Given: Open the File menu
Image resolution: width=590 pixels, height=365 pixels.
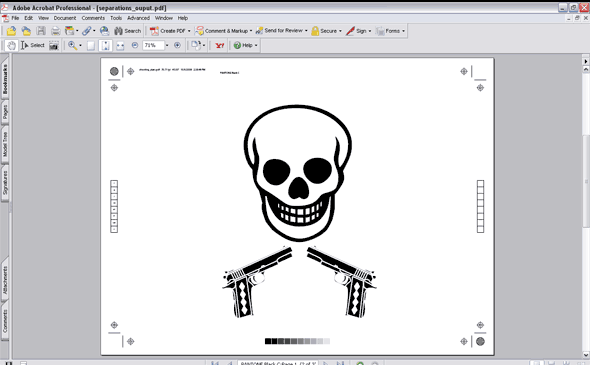Looking at the screenshot, I should [15, 18].
